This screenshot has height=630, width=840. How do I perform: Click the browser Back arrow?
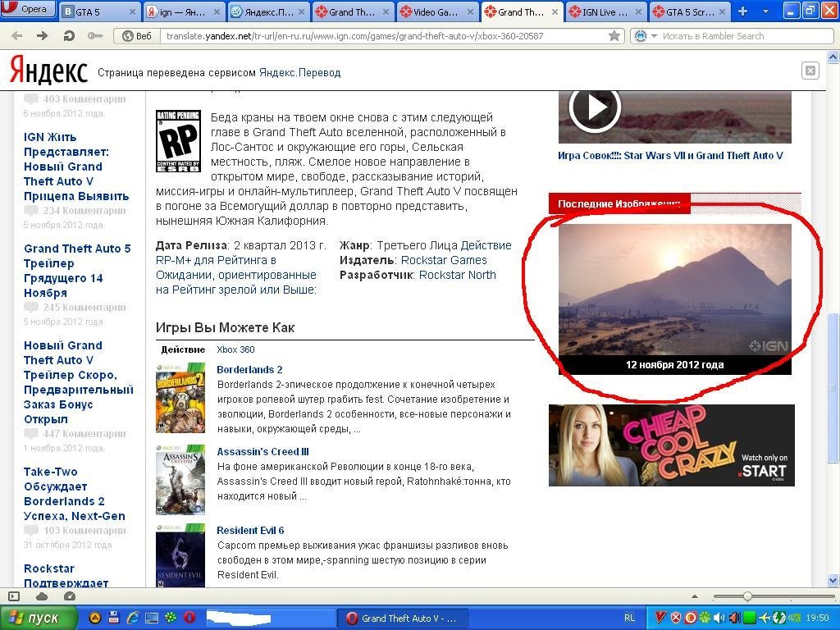[x=17, y=36]
